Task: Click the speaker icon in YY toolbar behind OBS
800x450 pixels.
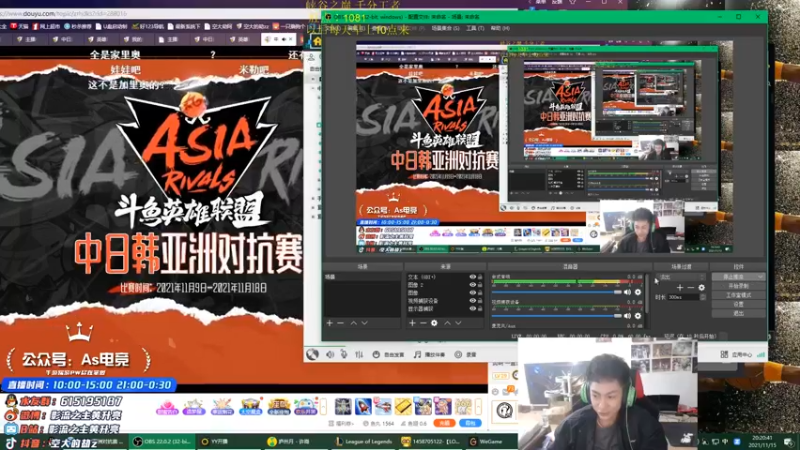Action: point(330,355)
